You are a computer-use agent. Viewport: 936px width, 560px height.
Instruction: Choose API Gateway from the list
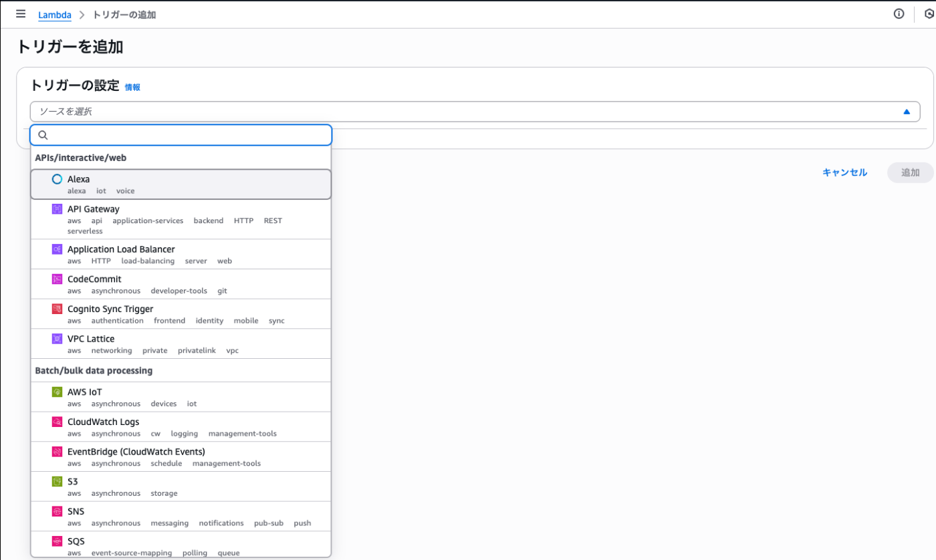(x=181, y=219)
